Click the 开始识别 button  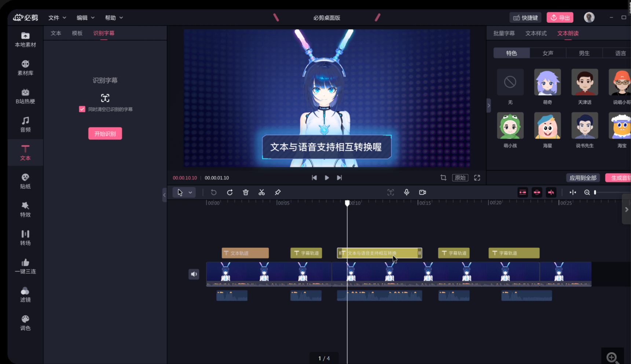pyautogui.click(x=105, y=133)
